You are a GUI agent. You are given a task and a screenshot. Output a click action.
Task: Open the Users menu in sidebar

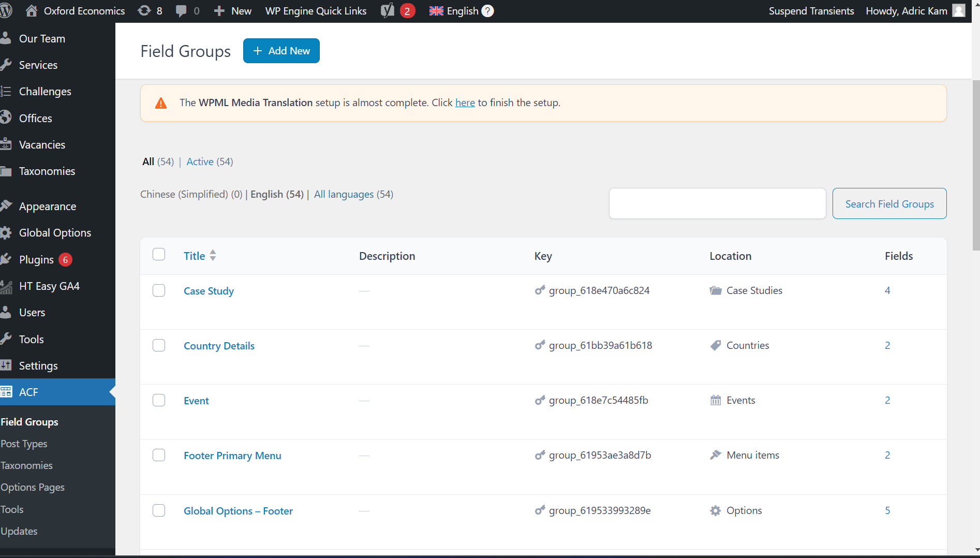point(32,312)
